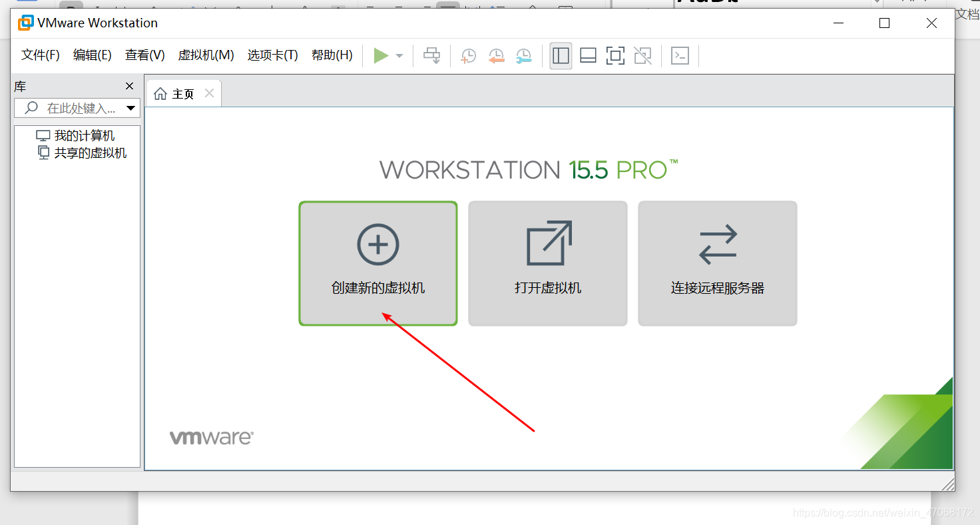This screenshot has width=980, height=525.
Task: Toggle the thumbnail bar view icon
Action: coord(588,56)
